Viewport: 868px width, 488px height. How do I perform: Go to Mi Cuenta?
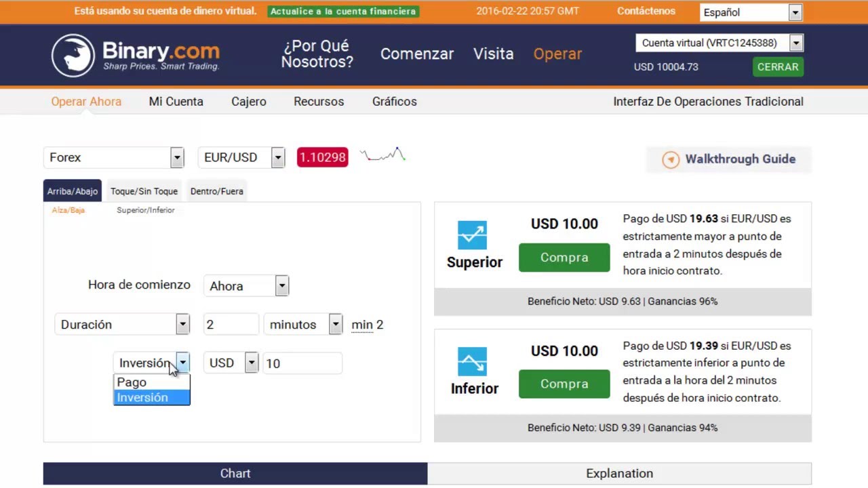pos(176,102)
